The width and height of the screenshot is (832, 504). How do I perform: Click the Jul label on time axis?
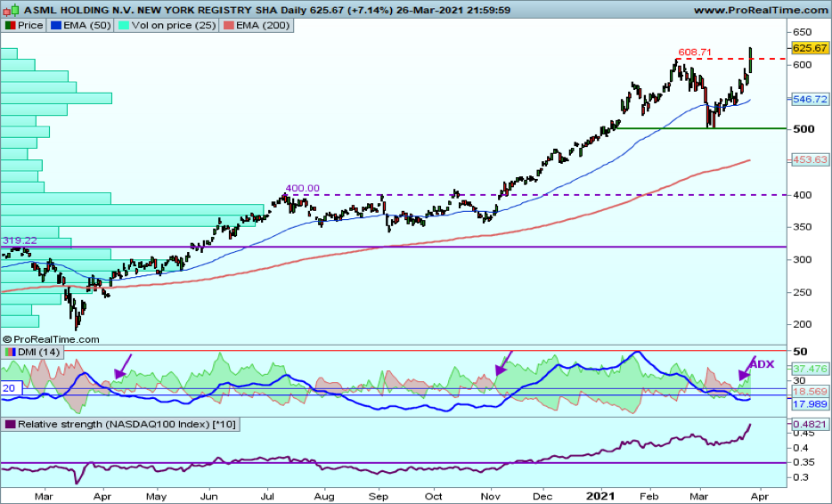point(267,497)
